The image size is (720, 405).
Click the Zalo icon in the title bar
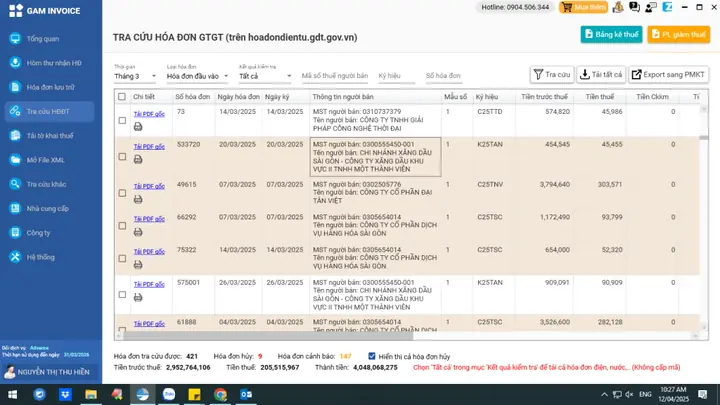[x=667, y=7]
